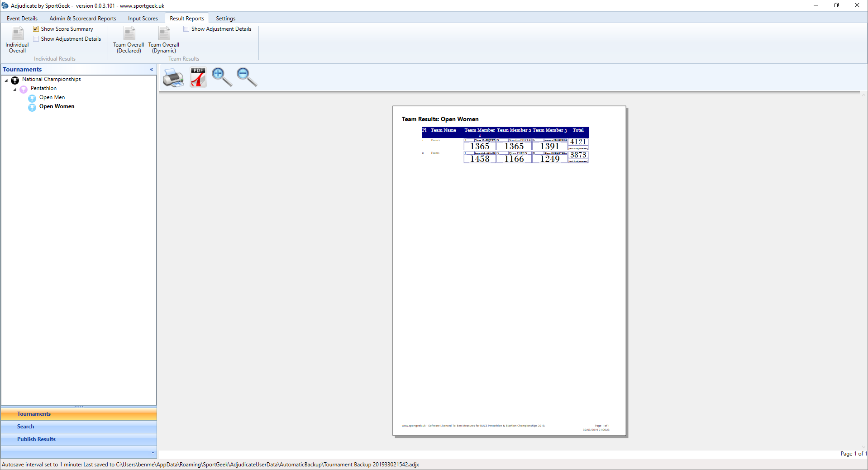The image size is (868, 470).
Task: Open Individual Overall report
Action: tap(17, 40)
